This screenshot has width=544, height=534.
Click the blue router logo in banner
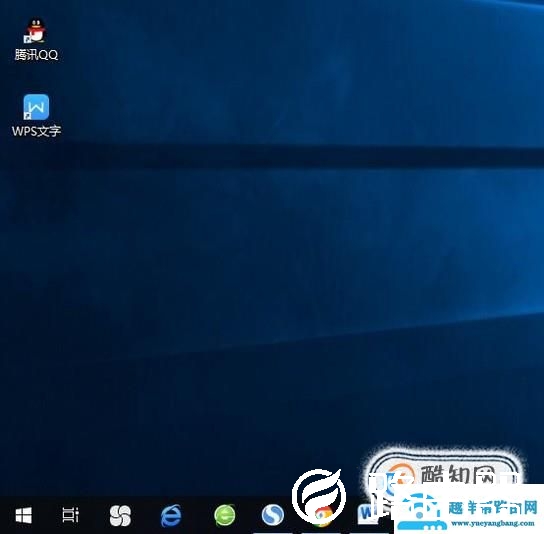coord(421,513)
